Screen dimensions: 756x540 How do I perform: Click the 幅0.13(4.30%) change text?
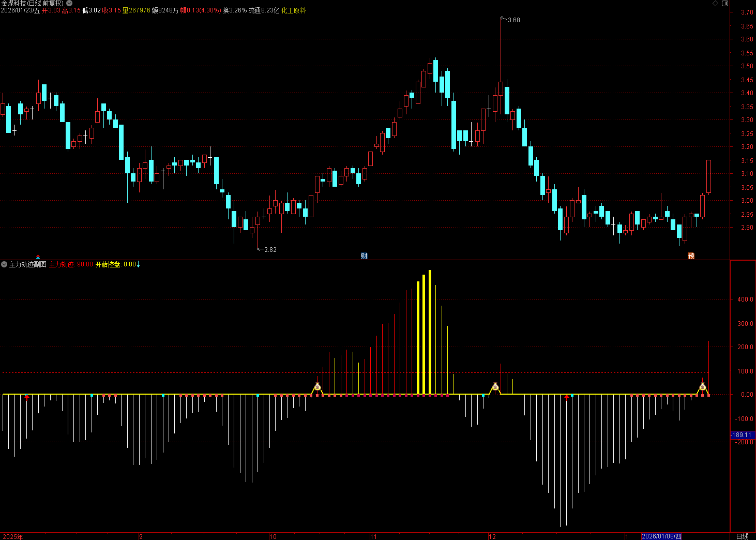pos(201,10)
